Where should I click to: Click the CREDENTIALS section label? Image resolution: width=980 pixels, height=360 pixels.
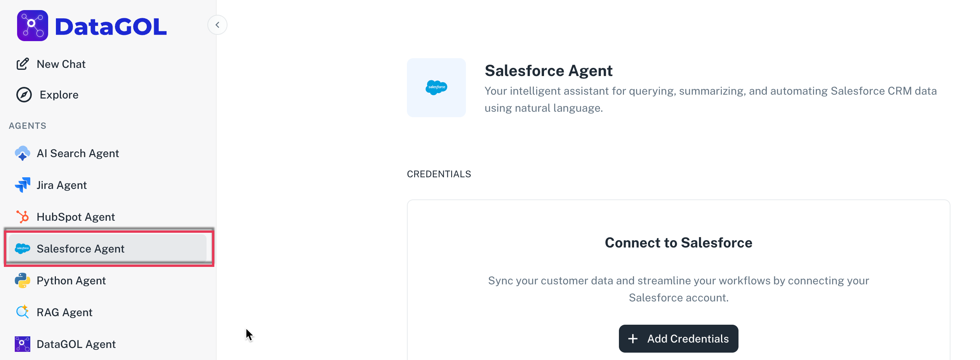point(439,174)
